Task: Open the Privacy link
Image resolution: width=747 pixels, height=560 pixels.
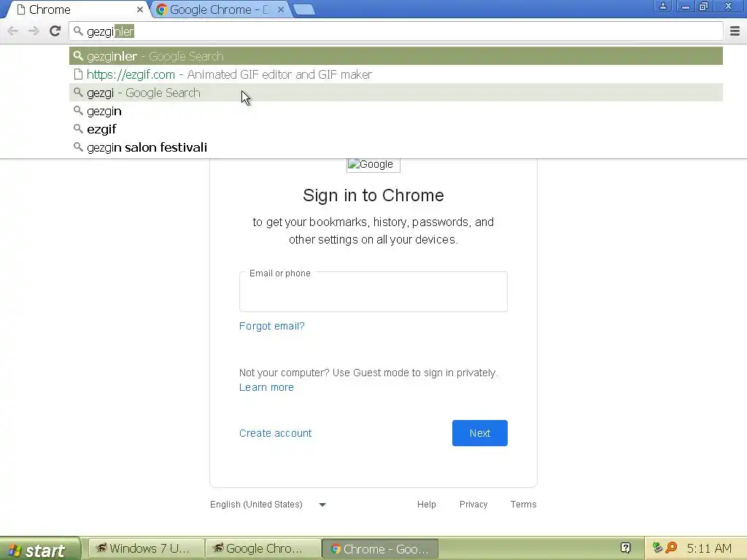Action: coord(473,505)
